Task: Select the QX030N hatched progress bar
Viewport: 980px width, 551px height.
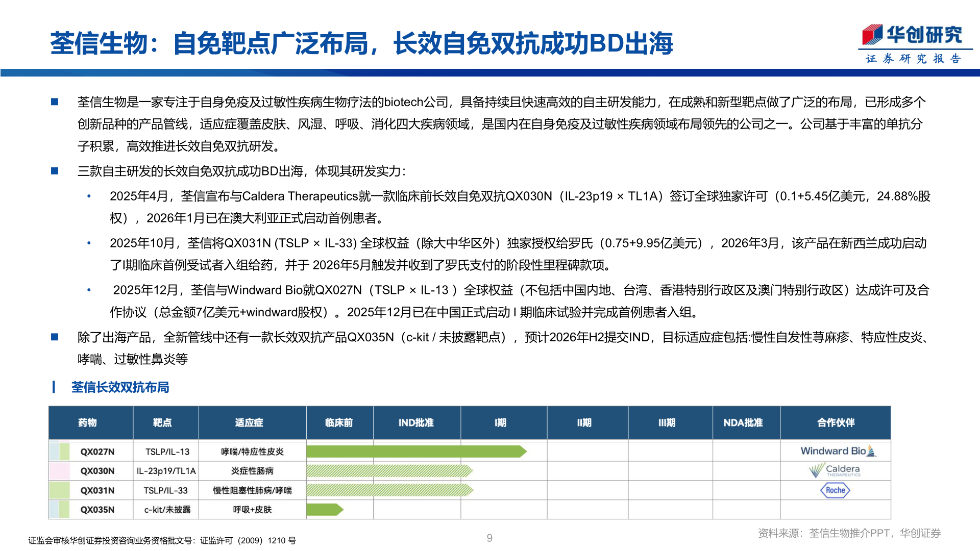Action: [389, 470]
